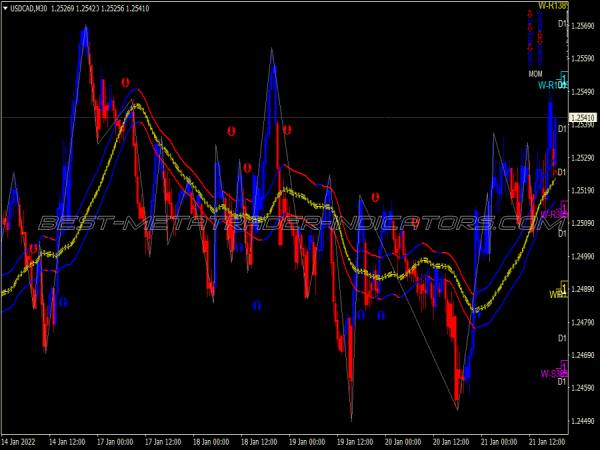The width and height of the screenshot is (600, 450).
Task: Click the 14 Jan 12:00 time label
Action: click(x=67, y=442)
